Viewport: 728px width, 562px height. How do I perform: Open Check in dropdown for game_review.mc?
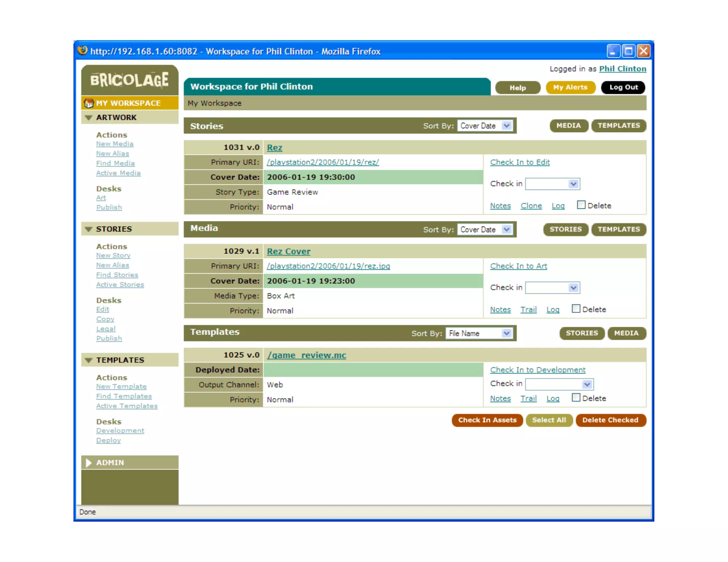point(559,384)
